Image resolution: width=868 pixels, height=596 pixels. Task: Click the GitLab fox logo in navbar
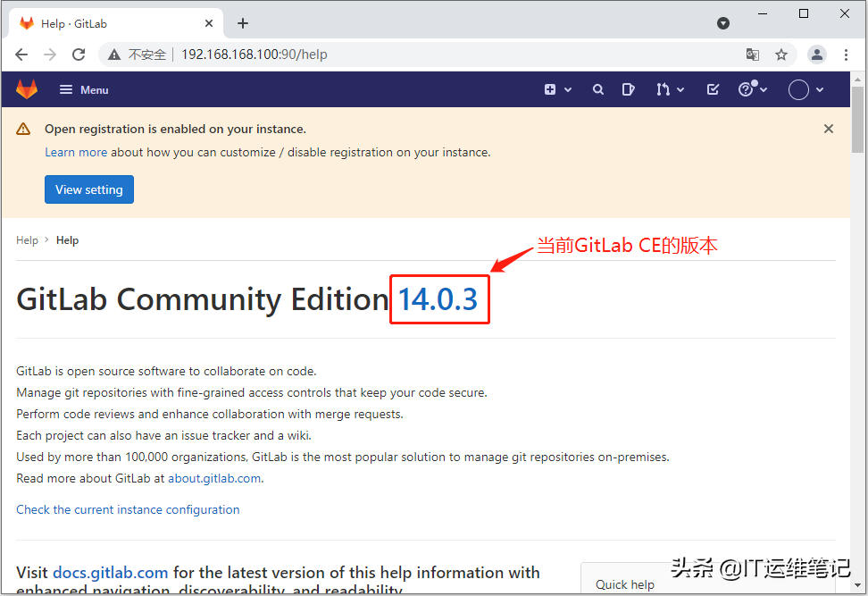click(x=27, y=89)
